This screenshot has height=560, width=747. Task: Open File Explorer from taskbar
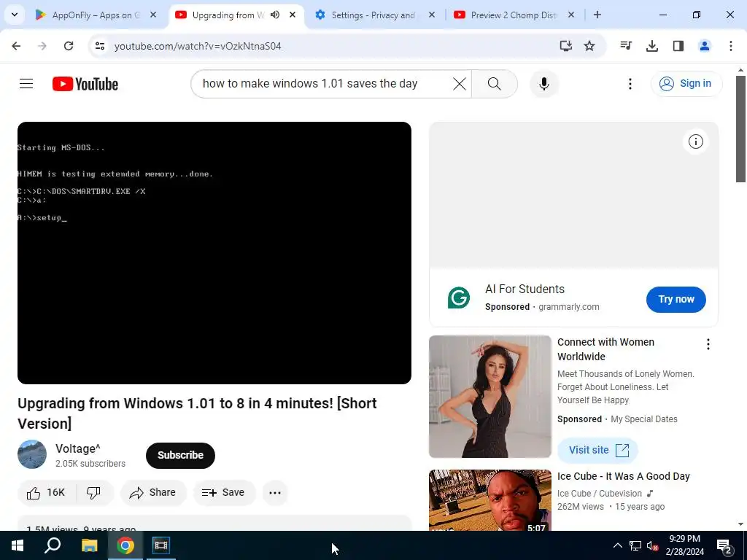click(89, 545)
